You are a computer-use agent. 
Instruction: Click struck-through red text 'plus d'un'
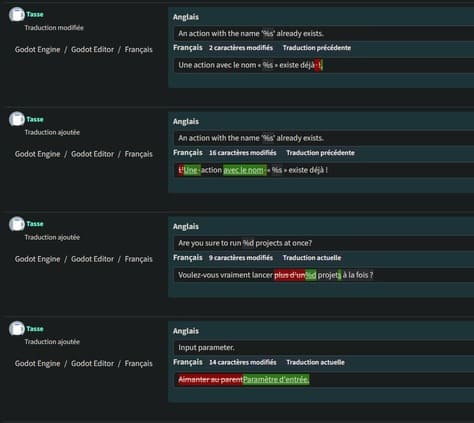[290, 275]
